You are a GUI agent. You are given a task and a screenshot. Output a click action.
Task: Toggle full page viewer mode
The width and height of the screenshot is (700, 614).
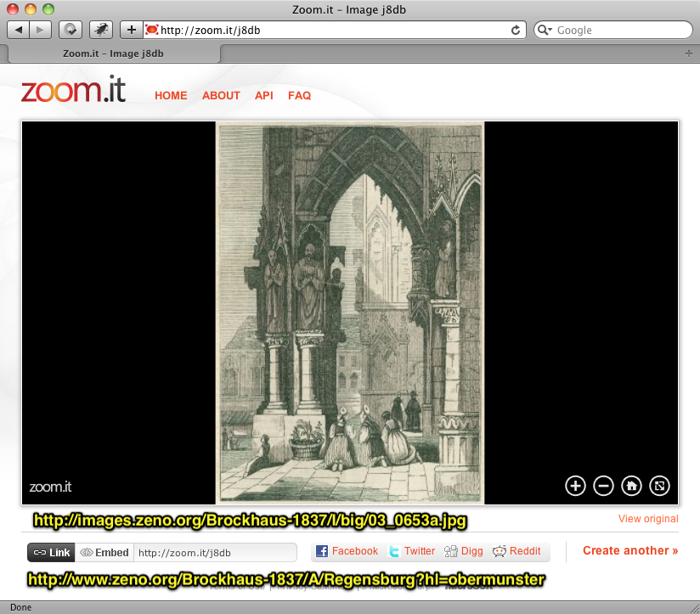[x=660, y=486]
